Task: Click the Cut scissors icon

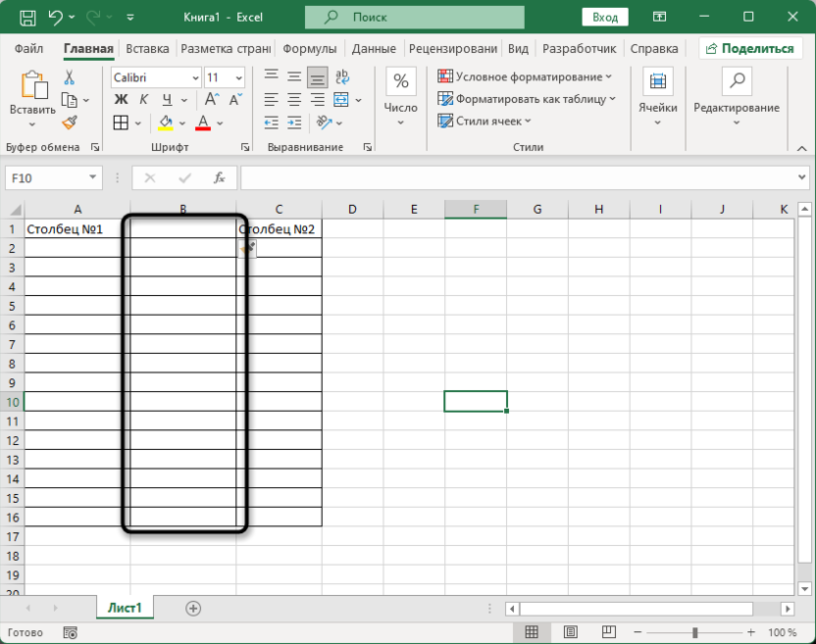Action: coord(70,77)
